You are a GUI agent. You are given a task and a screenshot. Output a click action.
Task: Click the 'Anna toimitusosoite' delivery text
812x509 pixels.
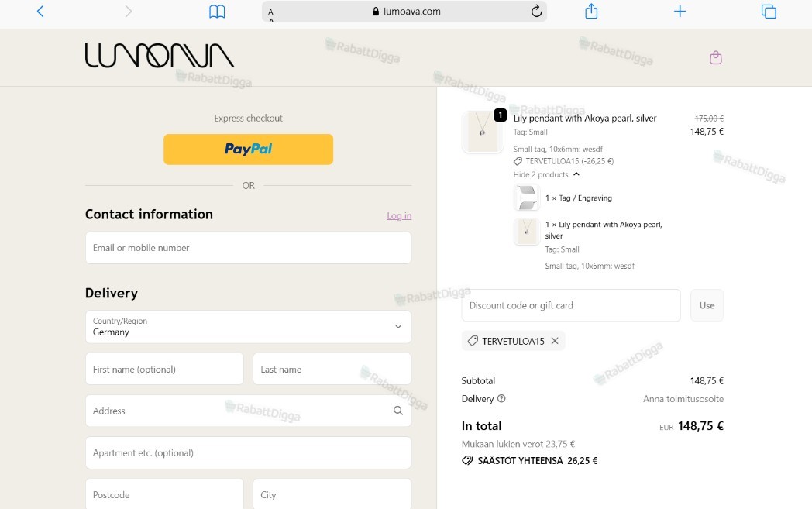pyautogui.click(x=683, y=399)
